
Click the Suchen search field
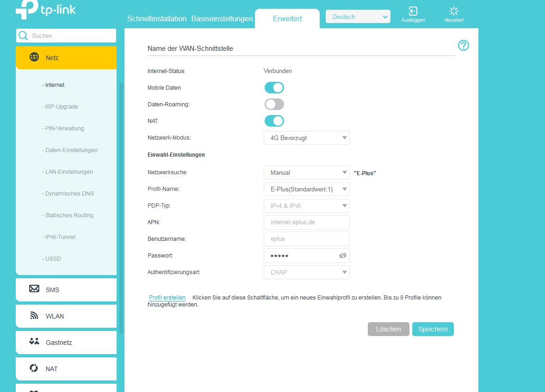[66, 36]
